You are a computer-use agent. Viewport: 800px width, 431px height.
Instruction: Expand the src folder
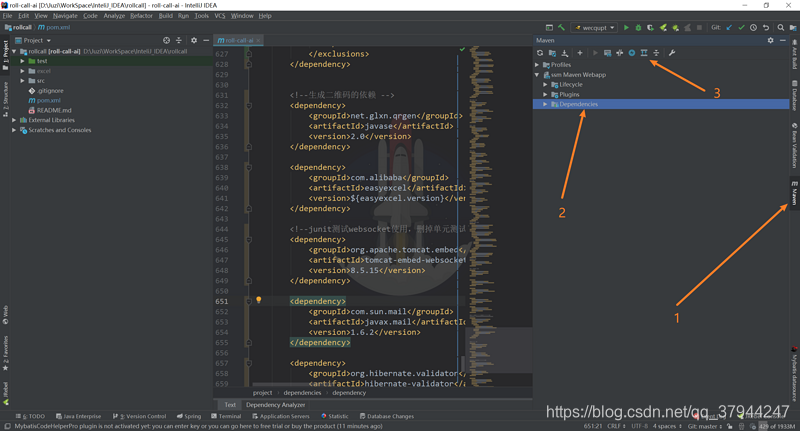(x=22, y=81)
